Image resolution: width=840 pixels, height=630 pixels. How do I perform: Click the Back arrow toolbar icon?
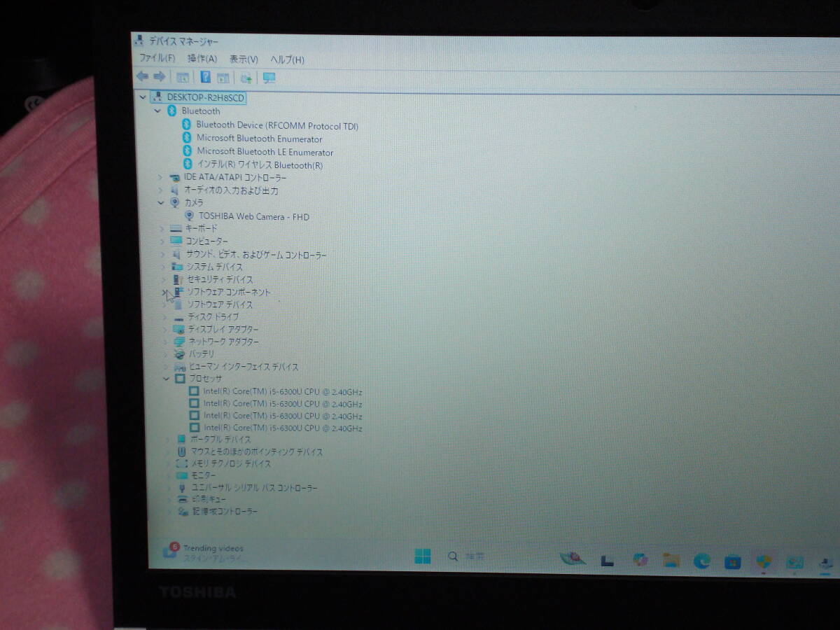[x=142, y=76]
